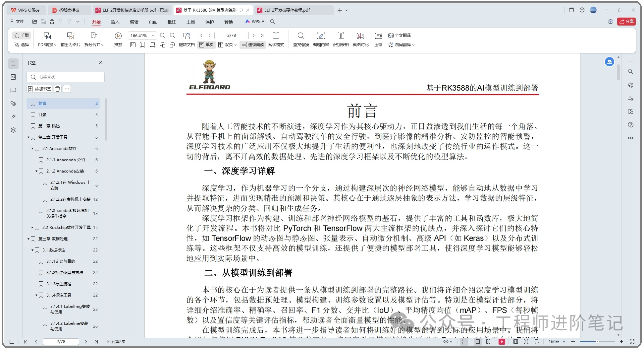The height and width of the screenshot is (349, 644).
Task: Click the 压缩 compress icon
Action: 378,36
